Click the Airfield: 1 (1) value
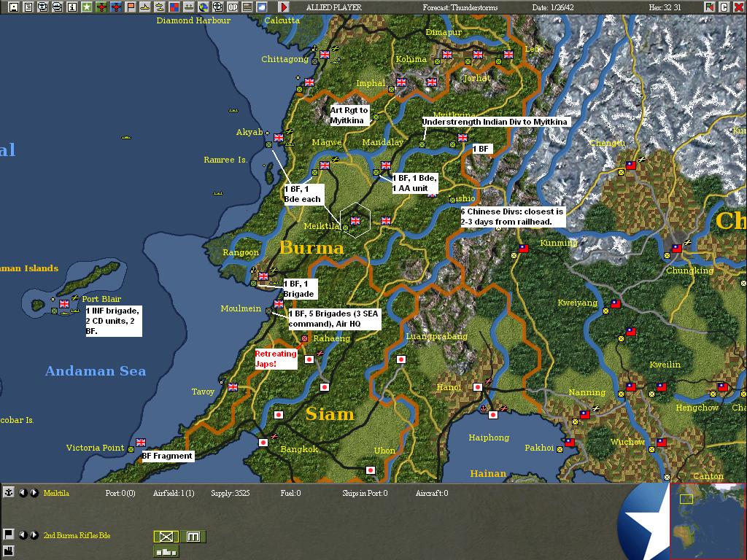This screenshot has width=747, height=560. click(174, 493)
